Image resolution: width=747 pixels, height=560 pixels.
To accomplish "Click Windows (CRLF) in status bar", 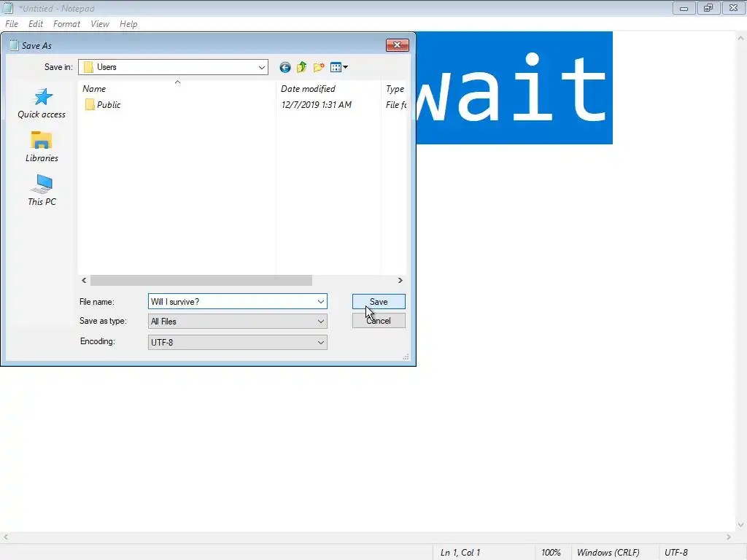I will click(608, 553).
